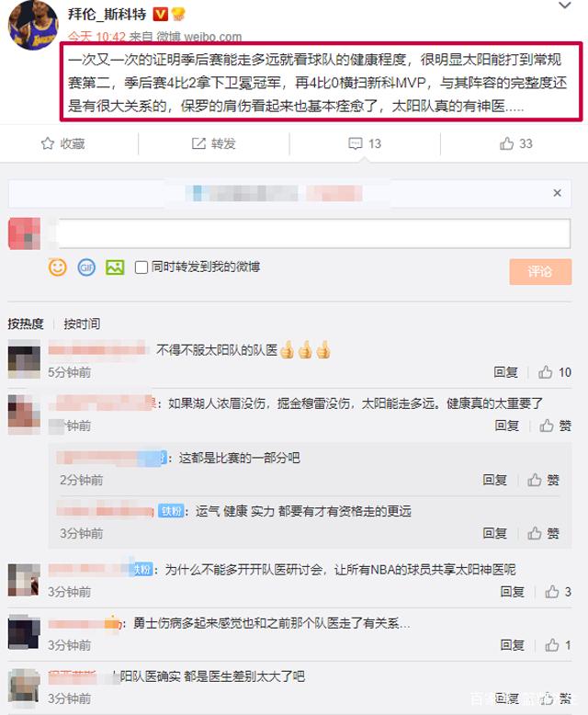The width and height of the screenshot is (588, 715).
Task: Like the comment about 队医研讨会
Action: [x=551, y=592]
